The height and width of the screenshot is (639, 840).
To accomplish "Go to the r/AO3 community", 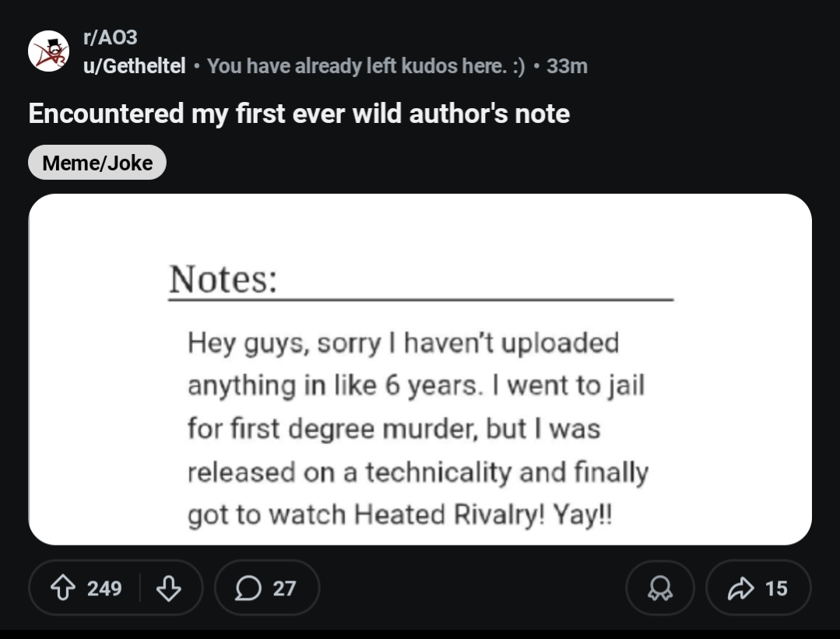I will (x=110, y=37).
